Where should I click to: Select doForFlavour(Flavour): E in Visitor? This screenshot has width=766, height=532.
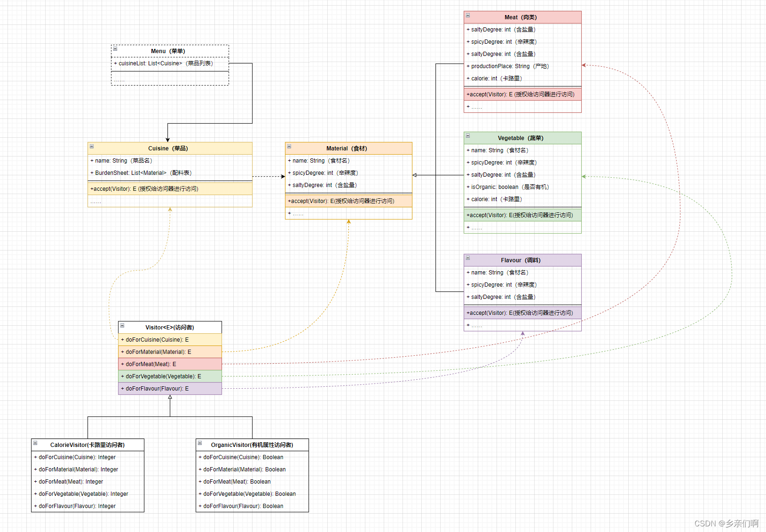click(x=170, y=389)
